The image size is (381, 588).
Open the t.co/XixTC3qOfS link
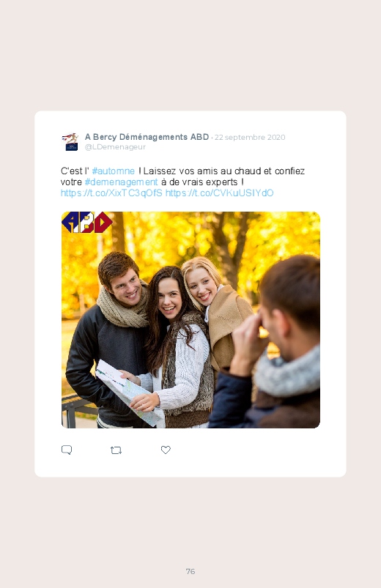click(111, 193)
